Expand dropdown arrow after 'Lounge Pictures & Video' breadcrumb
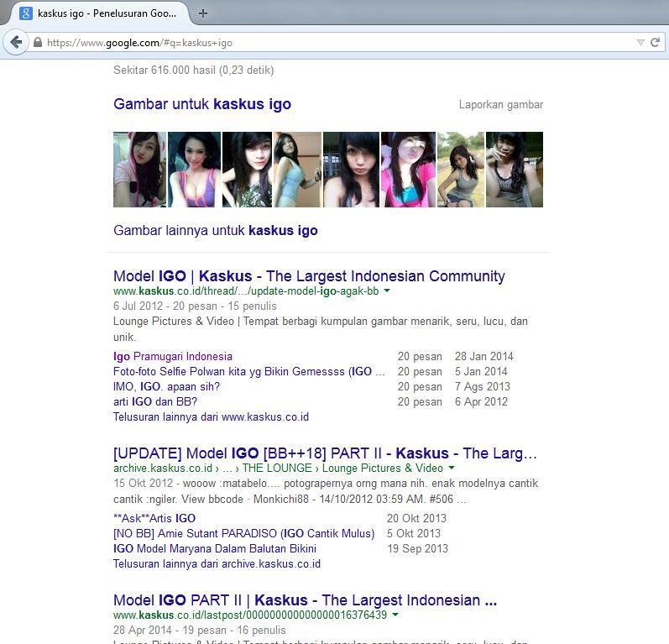Image resolution: width=669 pixels, height=644 pixels. pos(452,468)
